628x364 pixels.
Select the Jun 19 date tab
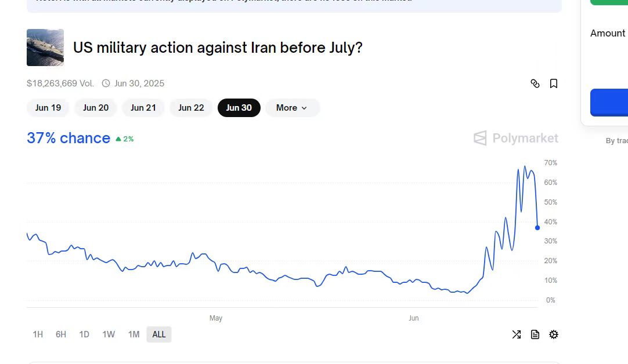(x=48, y=108)
